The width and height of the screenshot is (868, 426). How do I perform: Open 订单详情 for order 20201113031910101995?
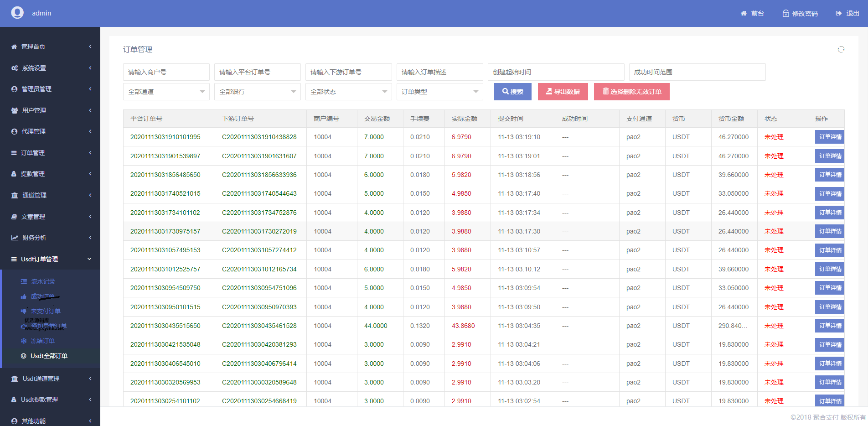tap(830, 137)
